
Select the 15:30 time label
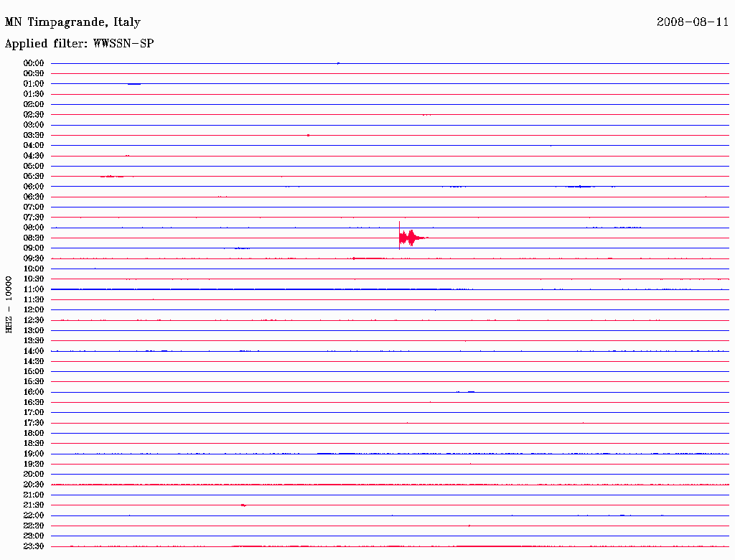[x=34, y=381]
